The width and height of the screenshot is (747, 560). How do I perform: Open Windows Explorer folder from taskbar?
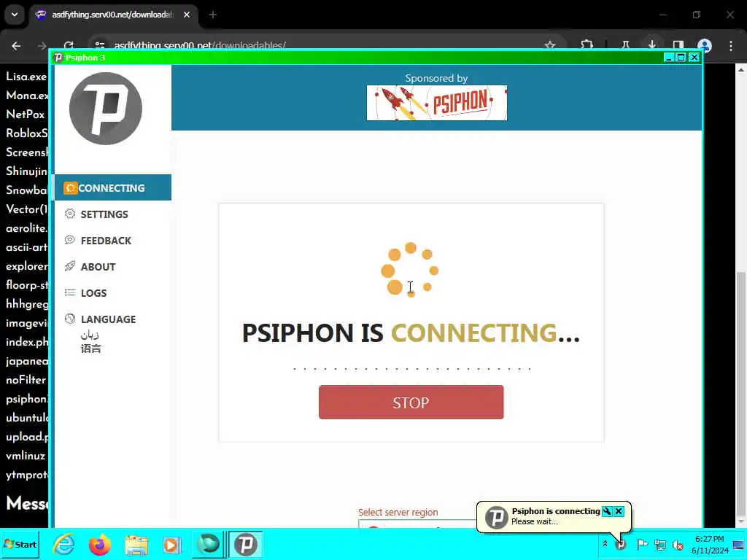point(136,544)
